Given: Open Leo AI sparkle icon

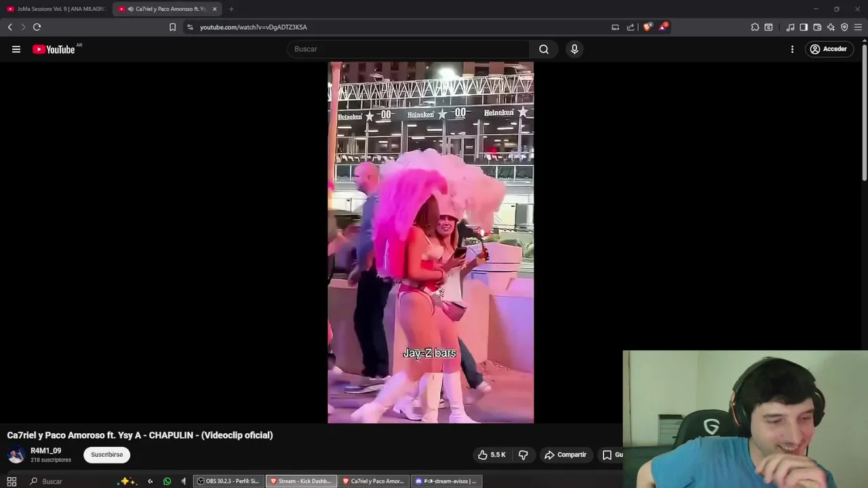Looking at the screenshot, I should pos(831,27).
